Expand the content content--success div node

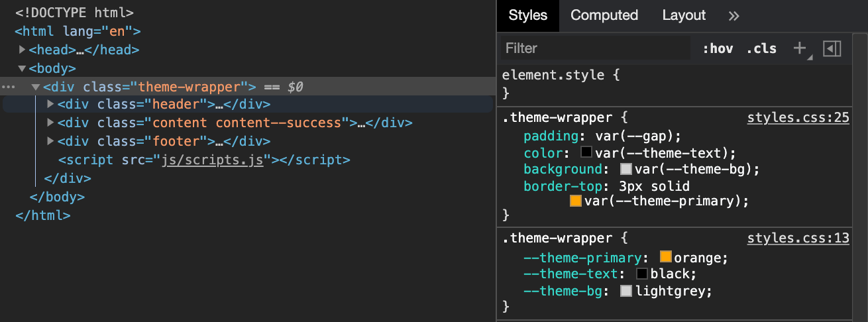(50, 123)
